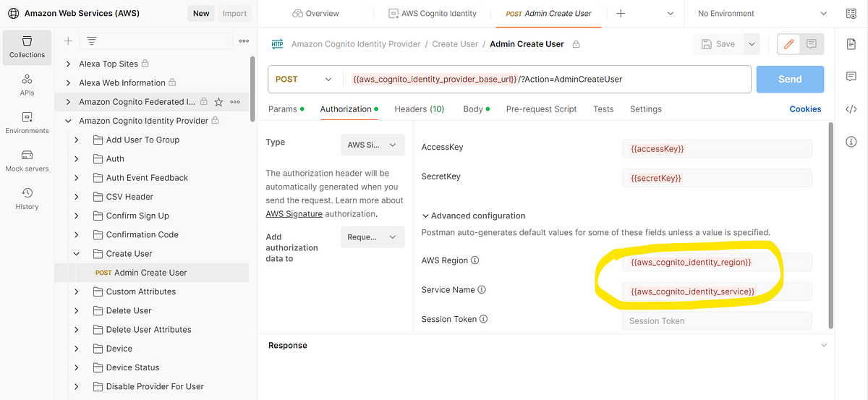Open the Environments sidebar panel
Viewport: 868px width, 400px height.
coord(27,123)
